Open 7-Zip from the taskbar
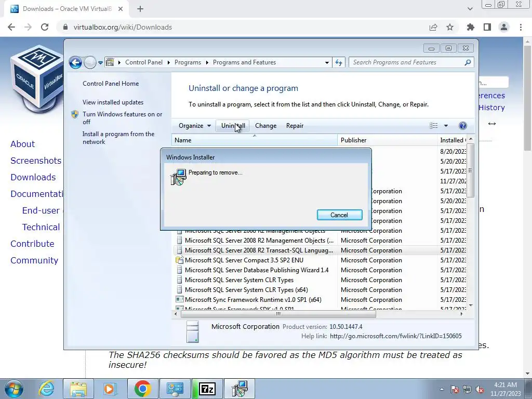Image resolution: width=532 pixels, height=399 pixels. [x=207, y=389]
